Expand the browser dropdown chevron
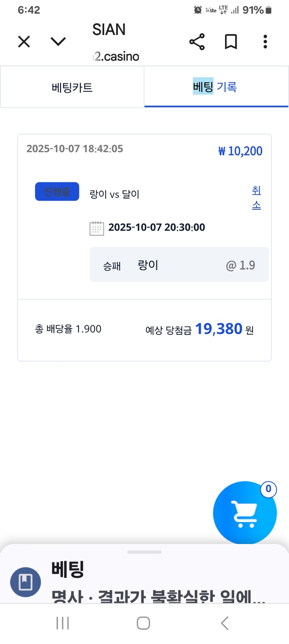Image resolution: width=289 pixels, height=644 pixels. (58, 42)
